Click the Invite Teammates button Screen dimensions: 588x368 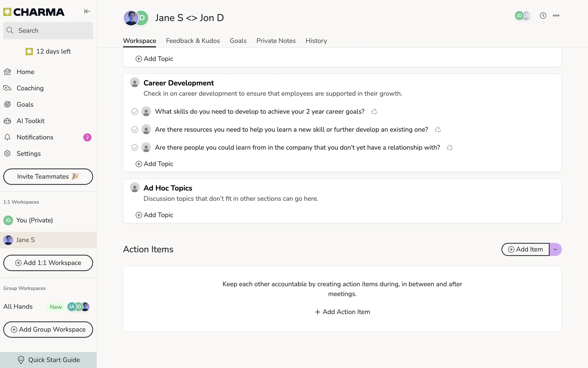click(48, 177)
